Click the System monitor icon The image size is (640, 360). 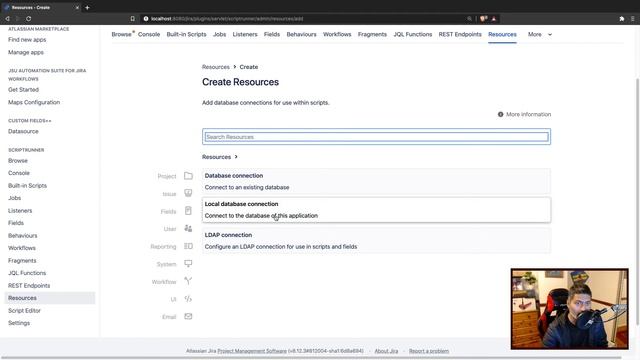(188, 264)
